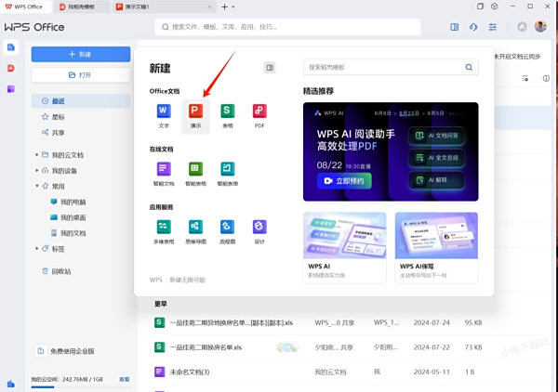Launch the 多维表格 service
Screen dimensions: 558x392
[164, 231]
